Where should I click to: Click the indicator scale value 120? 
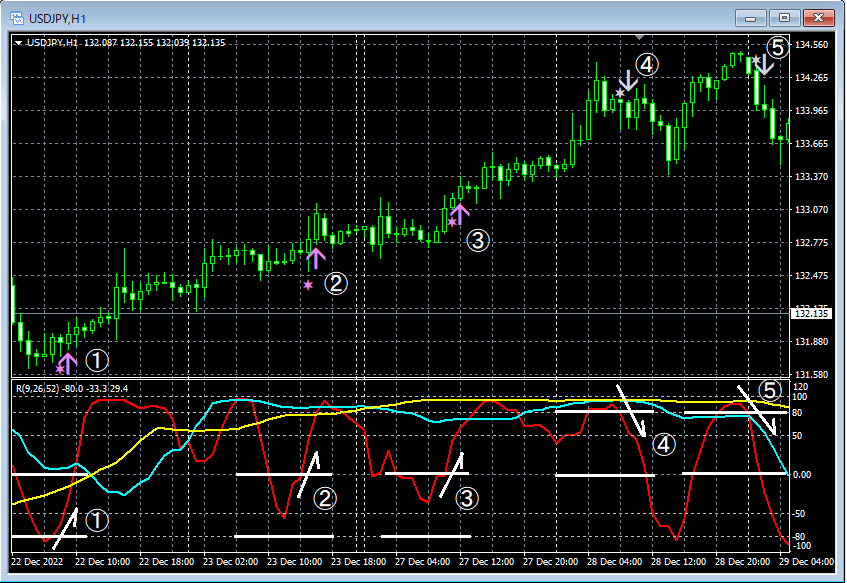point(801,387)
